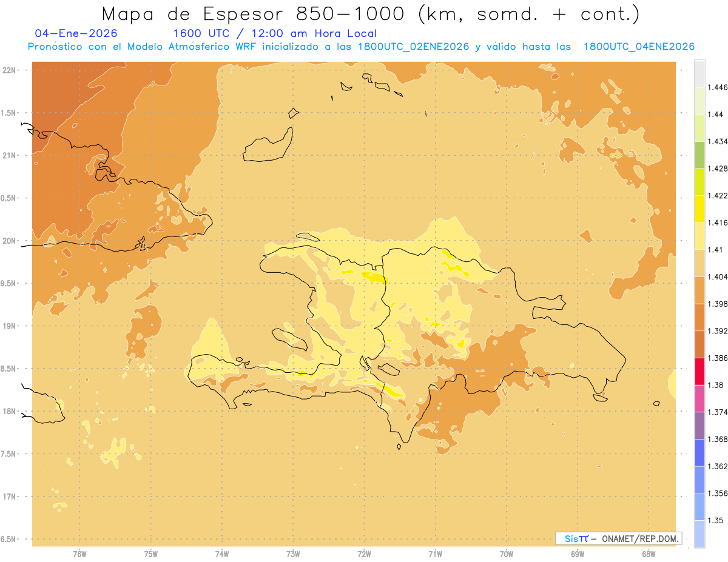This screenshot has height=562, width=728.
Task: Click the '9.5N' latitude label
Action: pyautogui.click(x=9, y=283)
